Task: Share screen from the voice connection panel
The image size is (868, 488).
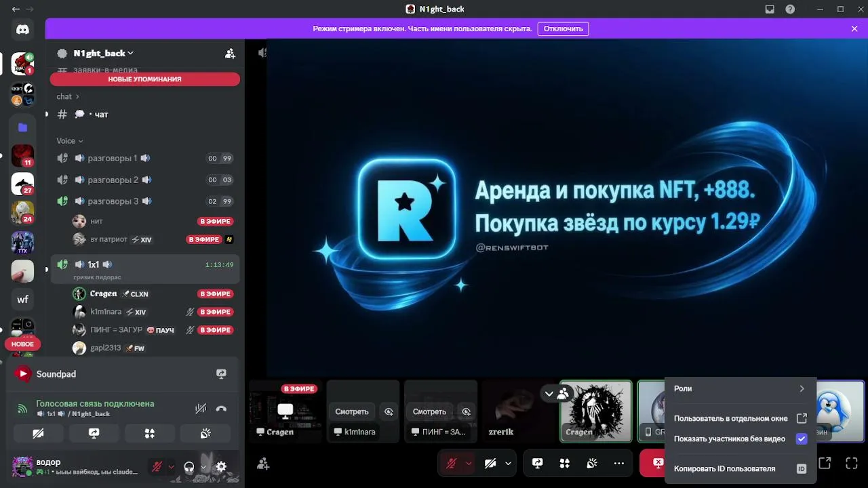Action: point(94,434)
